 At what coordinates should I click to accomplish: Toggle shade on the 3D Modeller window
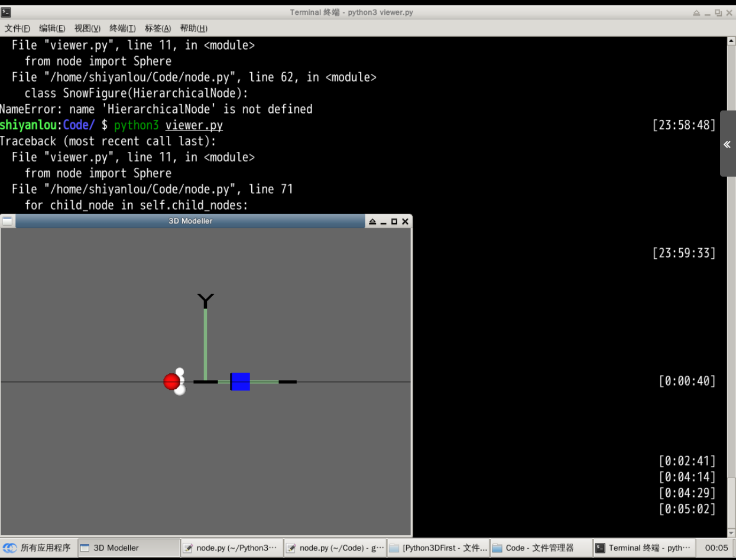click(x=372, y=221)
